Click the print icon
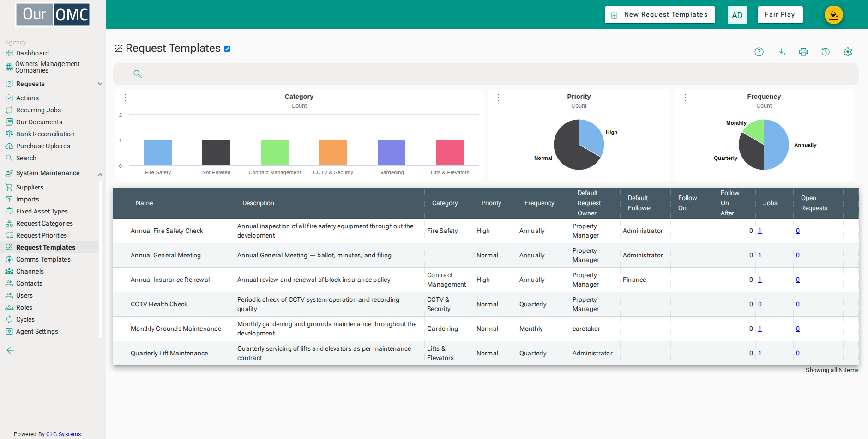The image size is (868, 439). click(x=803, y=52)
